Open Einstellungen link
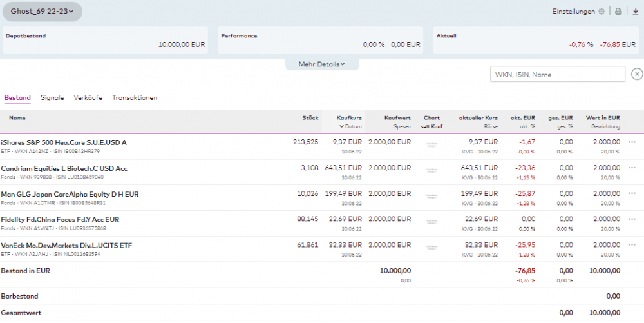Screen dimensions: 644x323 coord(573,12)
